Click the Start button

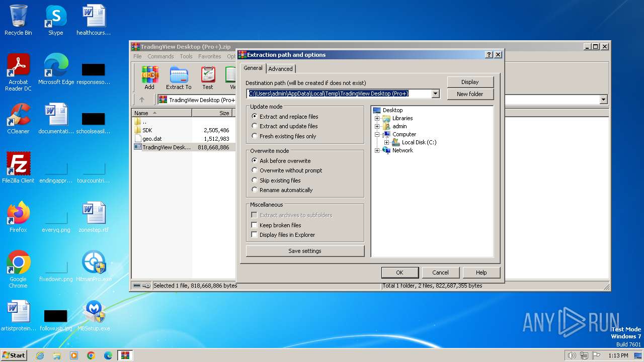coord(14,355)
